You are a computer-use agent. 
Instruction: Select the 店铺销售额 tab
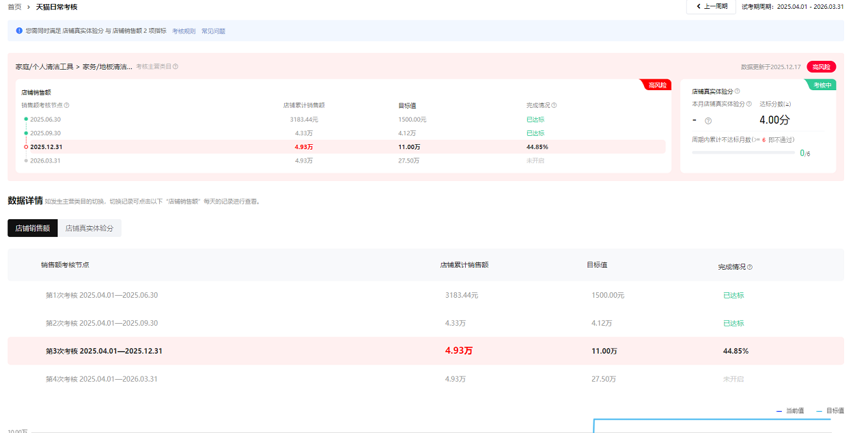click(33, 229)
